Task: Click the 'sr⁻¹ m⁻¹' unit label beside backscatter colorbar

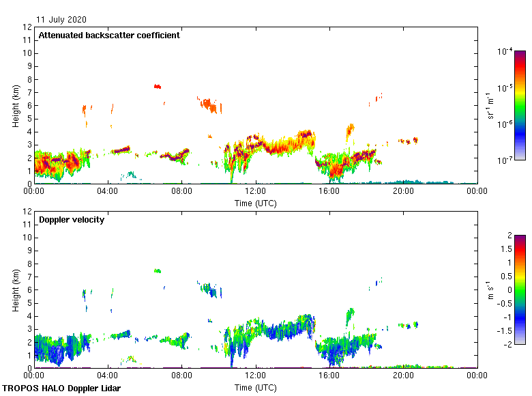Action: 491,106
